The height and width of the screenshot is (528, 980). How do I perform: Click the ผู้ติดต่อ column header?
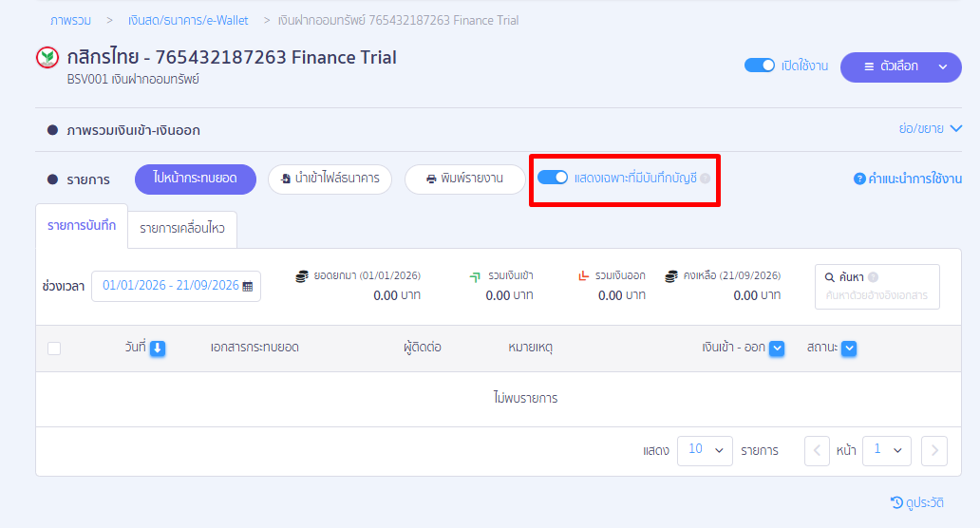pos(423,348)
